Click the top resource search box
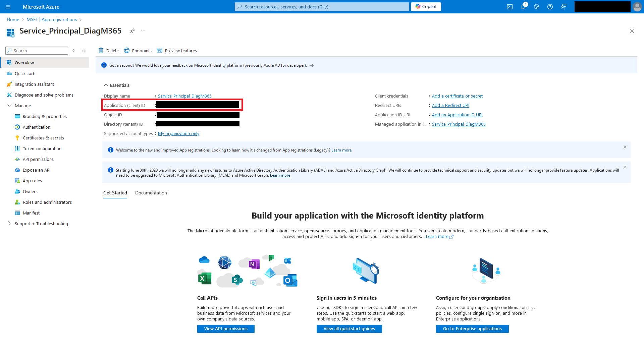Viewport: 644px width, 362px height. coord(322,7)
